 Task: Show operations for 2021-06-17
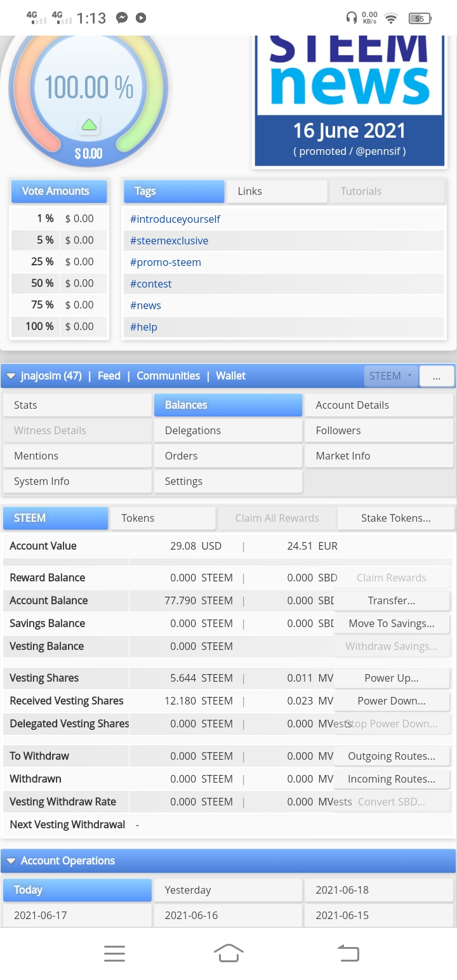pos(77,915)
